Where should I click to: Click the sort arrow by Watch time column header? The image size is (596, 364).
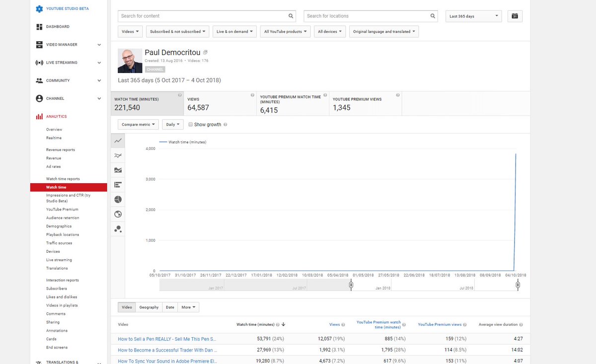(x=283, y=324)
